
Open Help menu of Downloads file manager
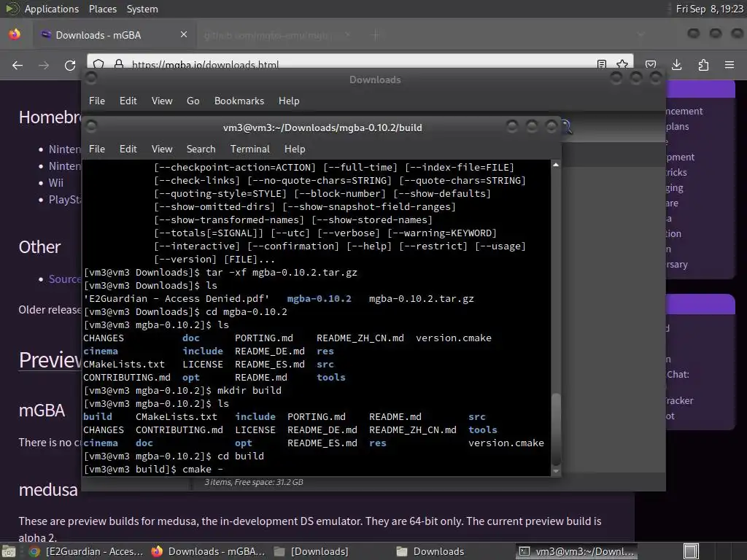289,101
